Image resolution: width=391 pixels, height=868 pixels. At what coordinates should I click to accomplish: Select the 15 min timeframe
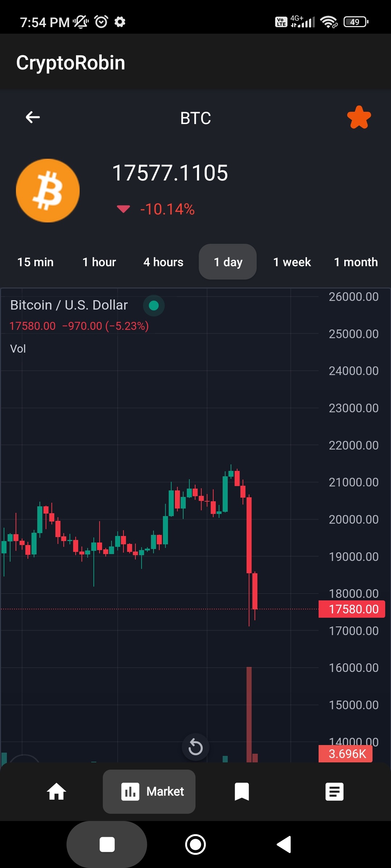[x=35, y=262]
